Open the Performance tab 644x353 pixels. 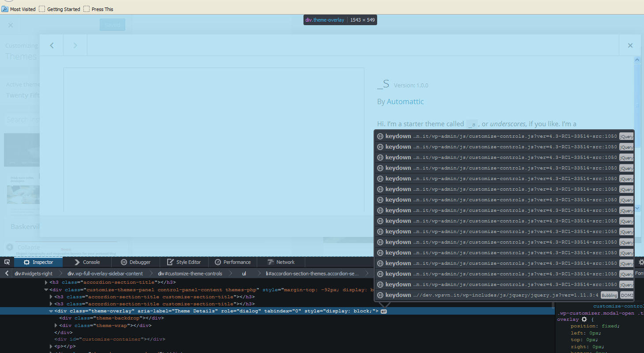click(232, 262)
